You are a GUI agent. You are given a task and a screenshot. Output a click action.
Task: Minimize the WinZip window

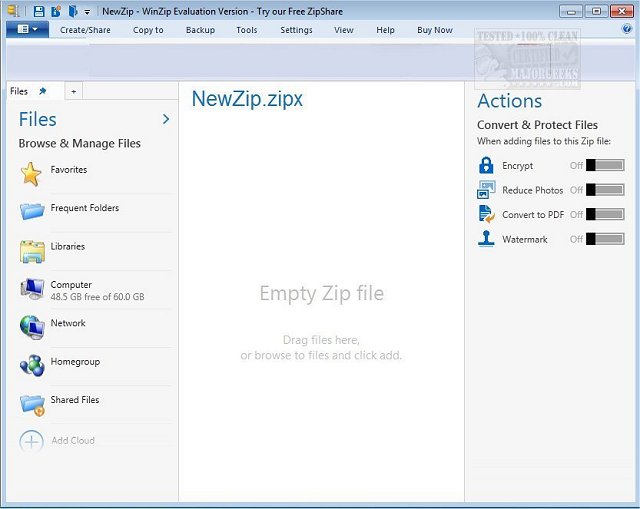[571, 11]
